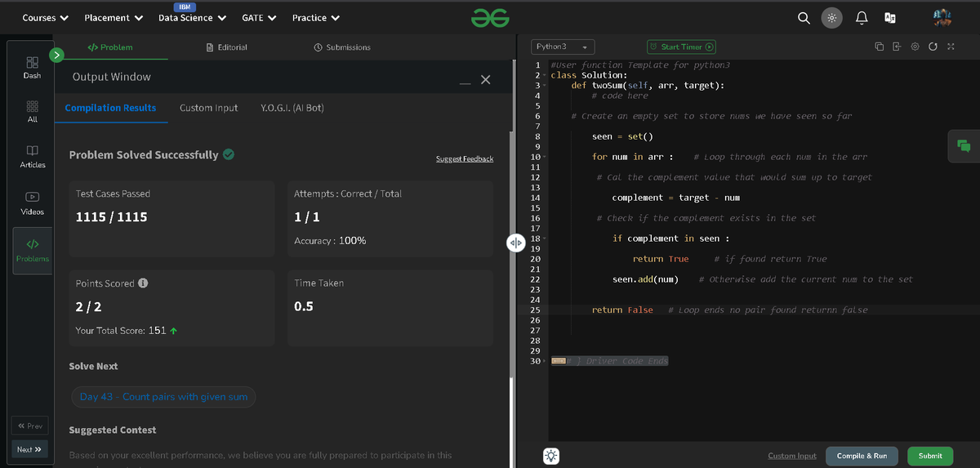Submit the solution

(930, 456)
